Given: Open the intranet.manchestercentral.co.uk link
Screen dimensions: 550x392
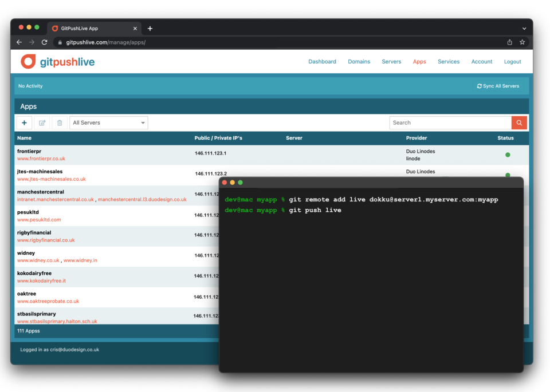Looking at the screenshot, I should 56,199.
